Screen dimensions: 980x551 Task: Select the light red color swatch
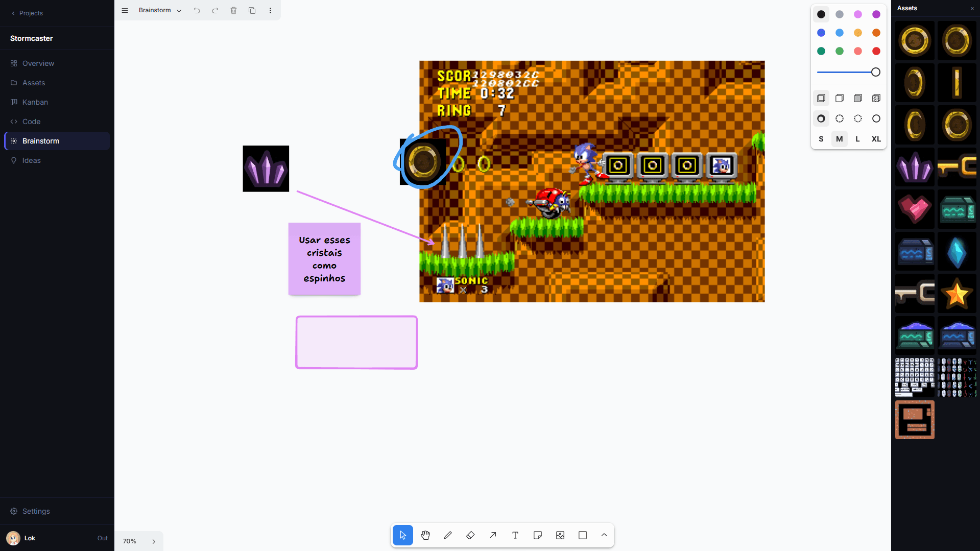point(858,51)
